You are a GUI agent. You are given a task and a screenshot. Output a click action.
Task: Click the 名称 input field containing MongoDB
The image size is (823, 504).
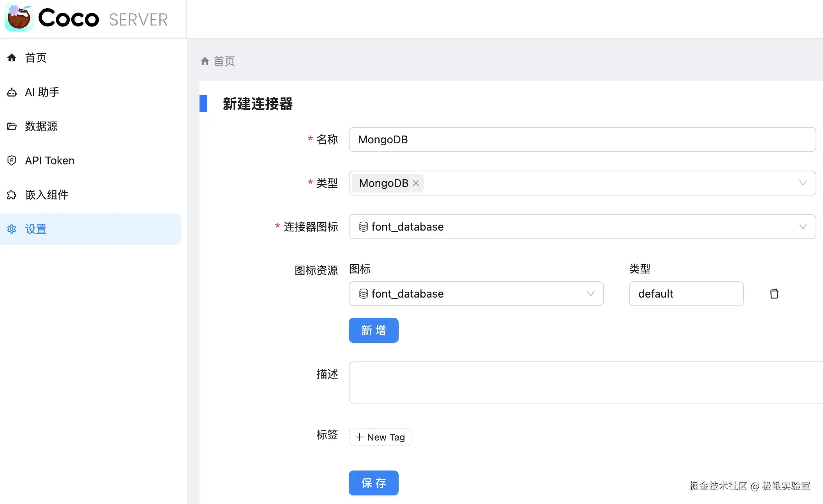click(x=582, y=139)
